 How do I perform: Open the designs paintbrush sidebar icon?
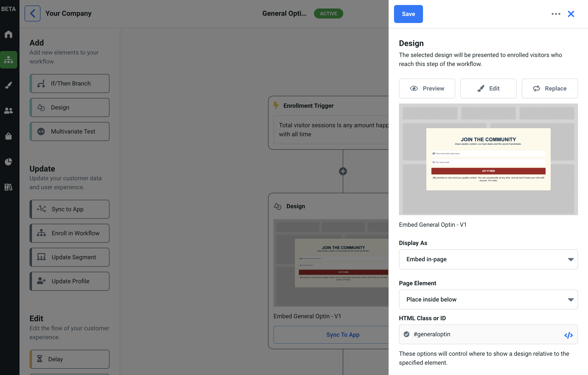[x=8, y=85]
